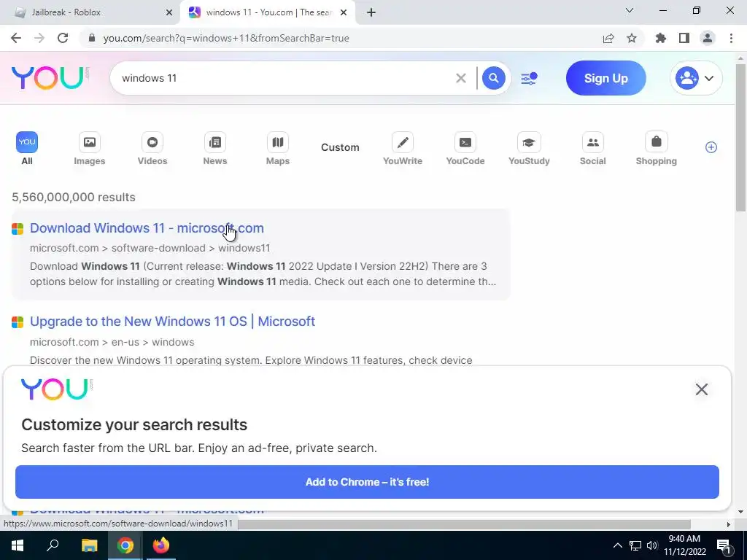Add more apps with the plus icon
This screenshot has height=560, width=747.
click(x=711, y=147)
